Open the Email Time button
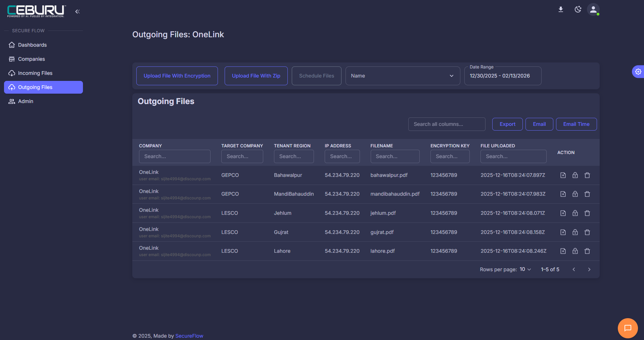Screen dimensions: 644x340 576,124
